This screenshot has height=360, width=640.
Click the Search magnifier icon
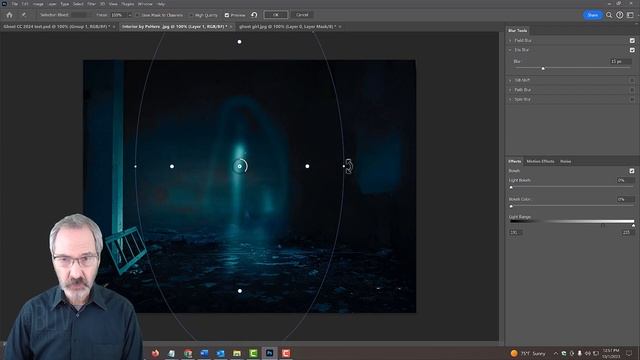click(609, 15)
